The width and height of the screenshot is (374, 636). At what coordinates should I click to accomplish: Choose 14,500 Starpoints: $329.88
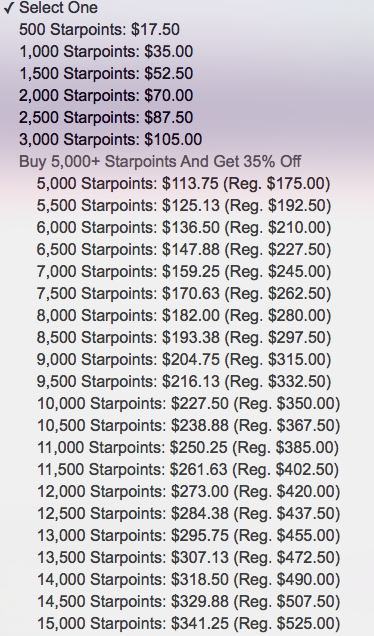[x=187, y=601]
